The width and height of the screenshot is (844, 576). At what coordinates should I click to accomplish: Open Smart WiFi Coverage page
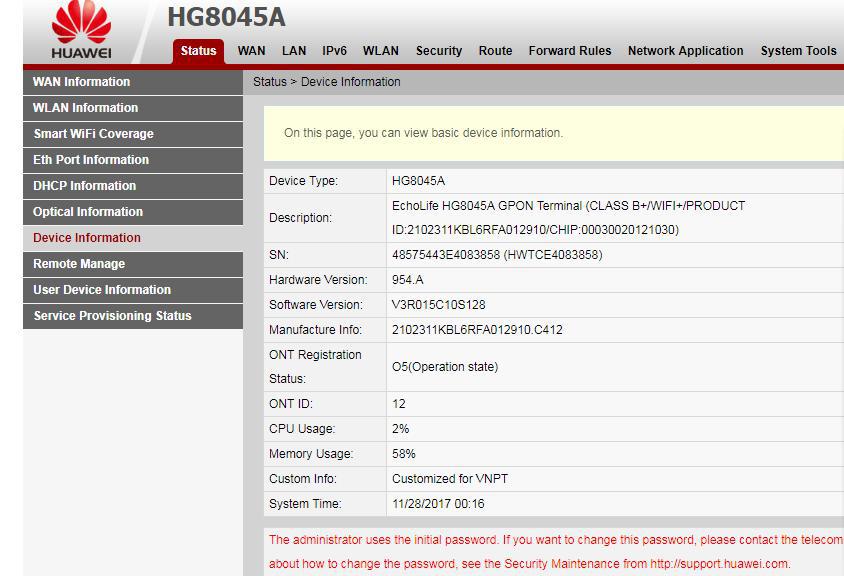pyautogui.click(x=133, y=134)
